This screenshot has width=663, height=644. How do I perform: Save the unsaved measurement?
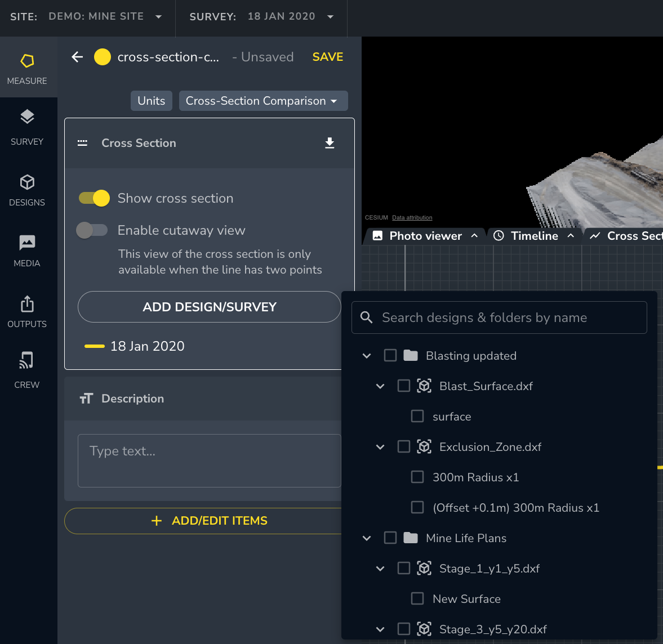(x=328, y=57)
